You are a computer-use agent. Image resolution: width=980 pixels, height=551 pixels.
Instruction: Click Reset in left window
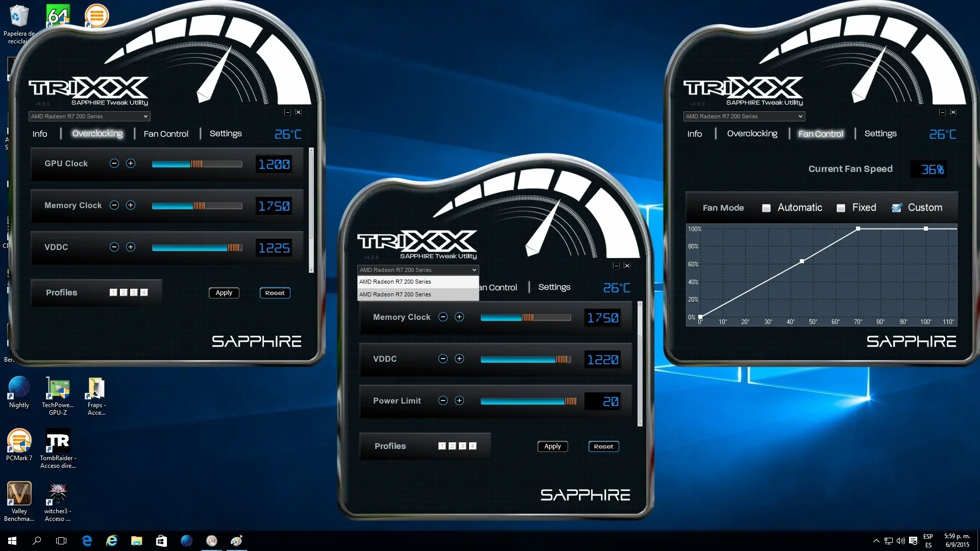[x=275, y=293]
